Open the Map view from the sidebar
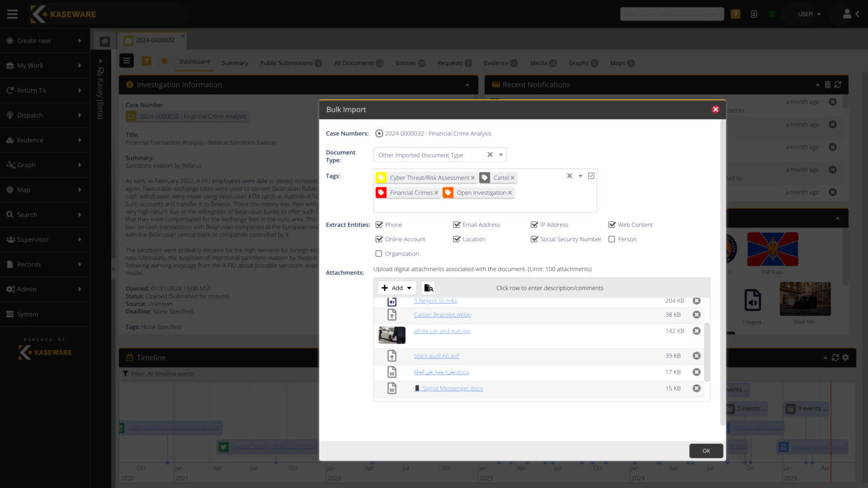 [x=23, y=189]
